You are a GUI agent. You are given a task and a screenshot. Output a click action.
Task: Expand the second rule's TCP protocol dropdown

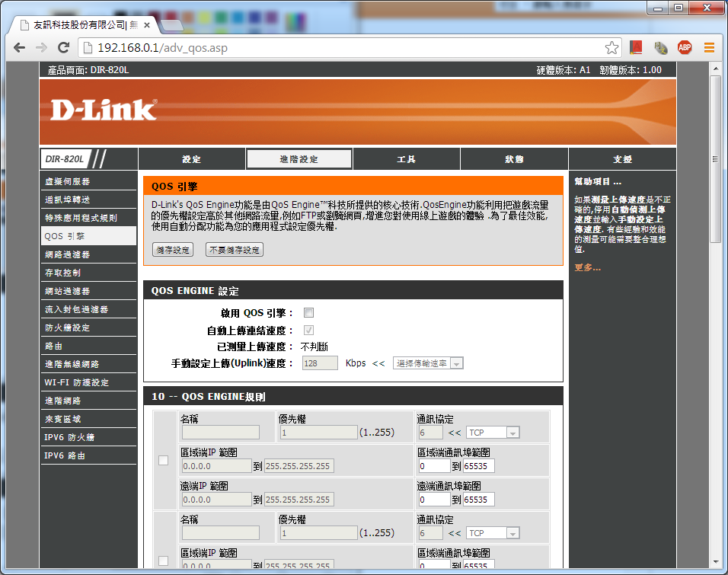tap(492, 533)
